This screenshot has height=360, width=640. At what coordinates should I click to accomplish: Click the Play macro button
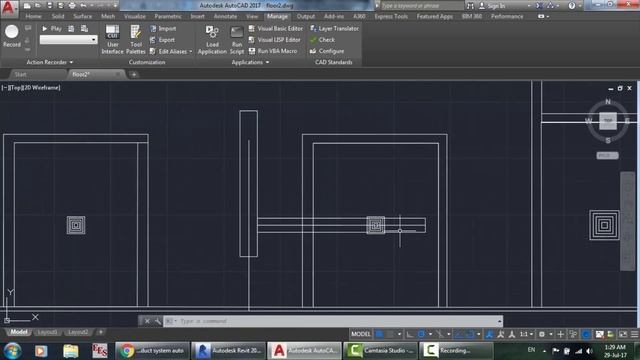(x=52, y=29)
